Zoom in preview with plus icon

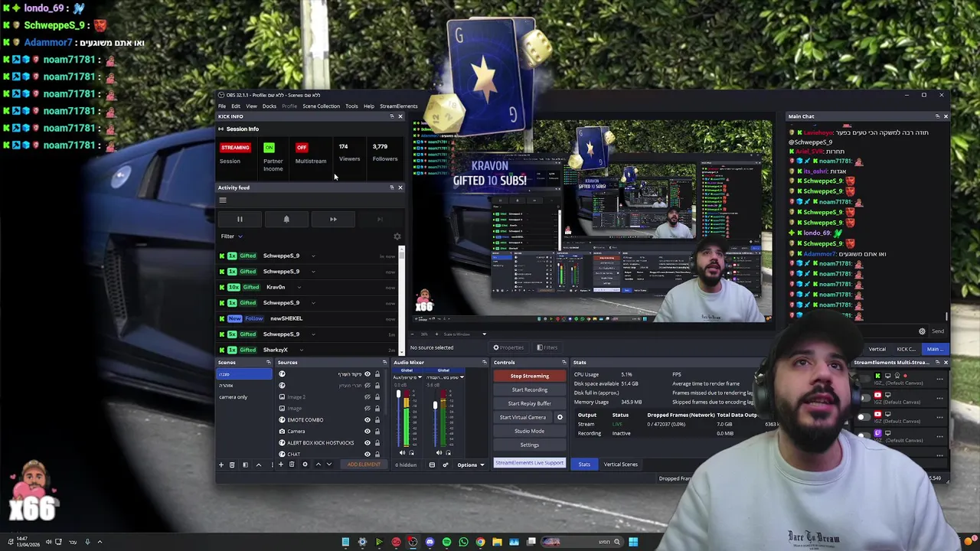click(x=436, y=334)
